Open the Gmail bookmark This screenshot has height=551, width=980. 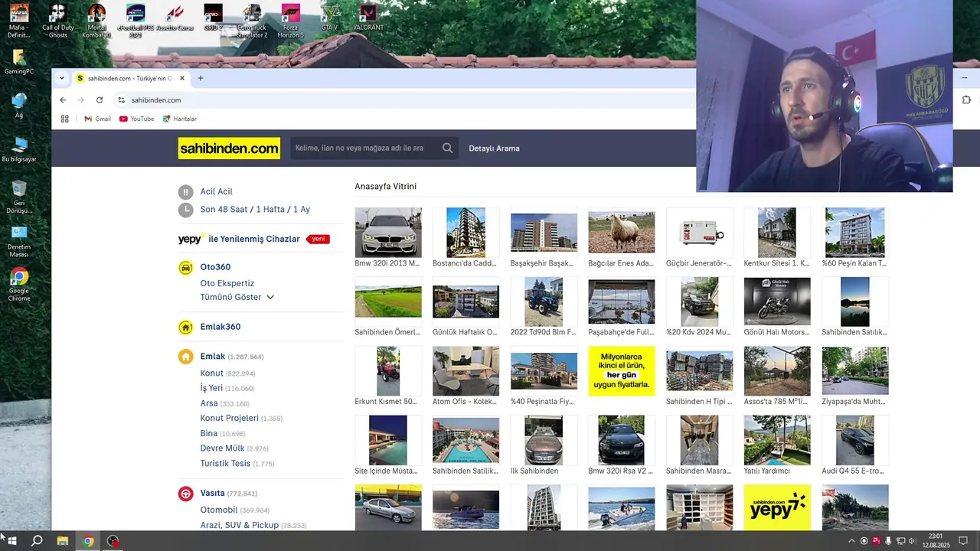click(x=97, y=119)
